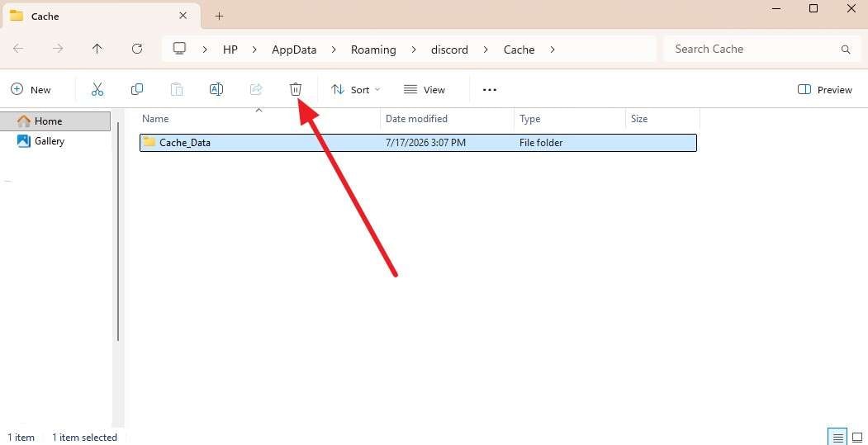Viewport: 868px width, 445px height.
Task: Close the Cache tab
Action: pyautogui.click(x=183, y=16)
